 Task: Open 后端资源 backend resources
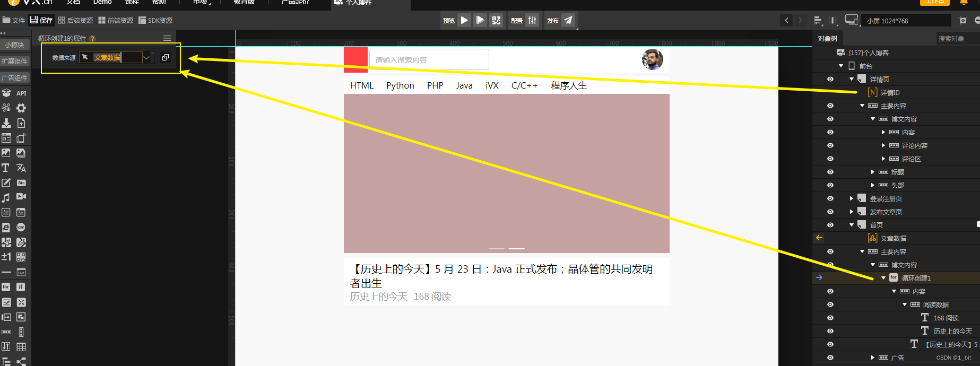point(75,20)
